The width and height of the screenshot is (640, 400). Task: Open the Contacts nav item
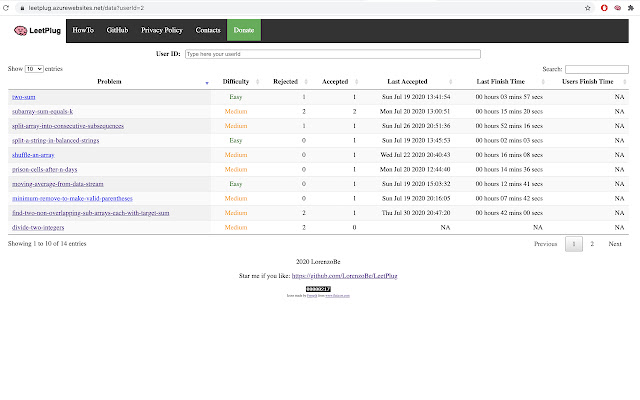208,31
